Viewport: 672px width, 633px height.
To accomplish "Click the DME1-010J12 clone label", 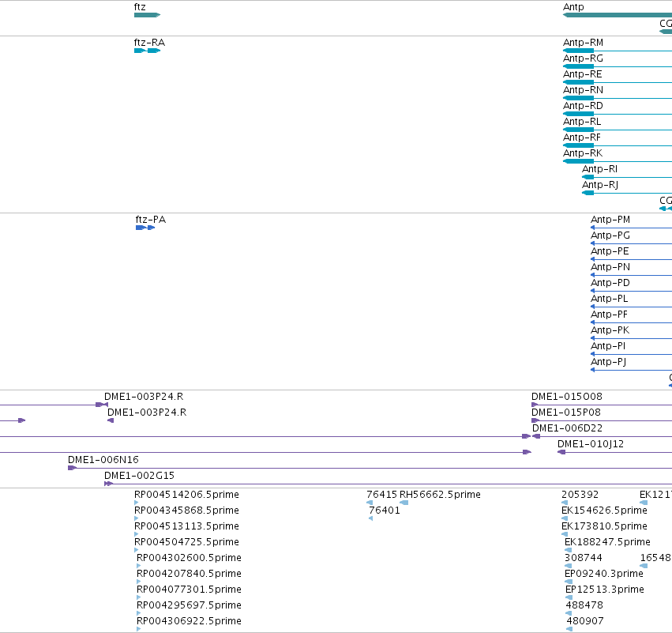I will (590, 444).
